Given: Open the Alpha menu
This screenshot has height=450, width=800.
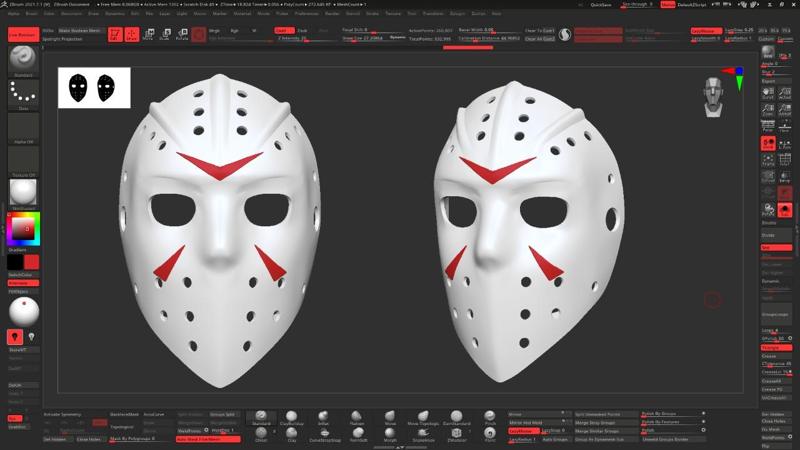Looking at the screenshot, I should coord(14,14).
